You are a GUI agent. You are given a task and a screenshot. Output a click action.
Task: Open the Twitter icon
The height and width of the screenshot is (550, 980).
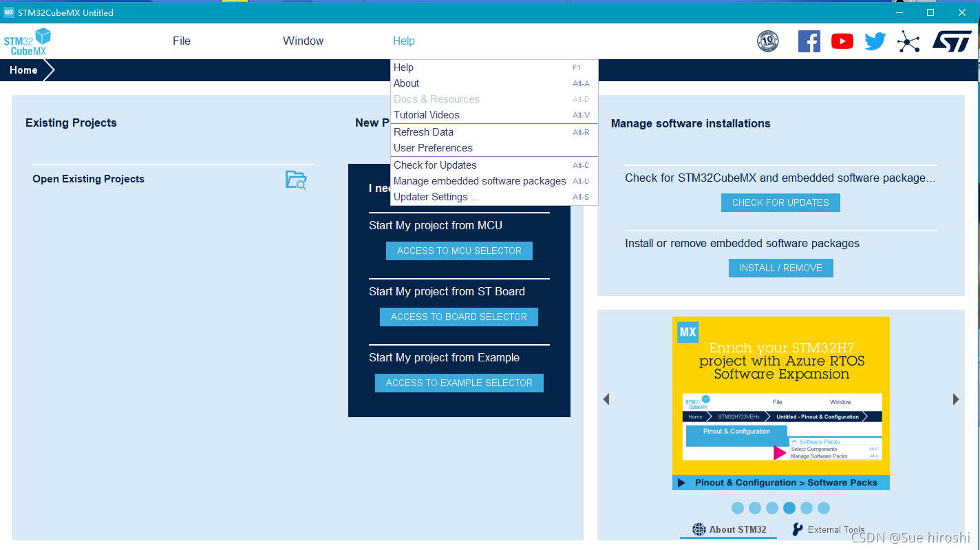pyautogui.click(x=875, y=41)
